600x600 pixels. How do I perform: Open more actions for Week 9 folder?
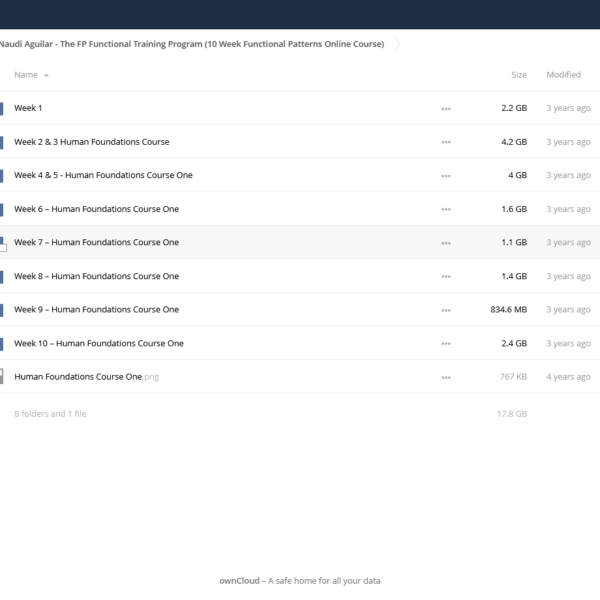pos(446,310)
